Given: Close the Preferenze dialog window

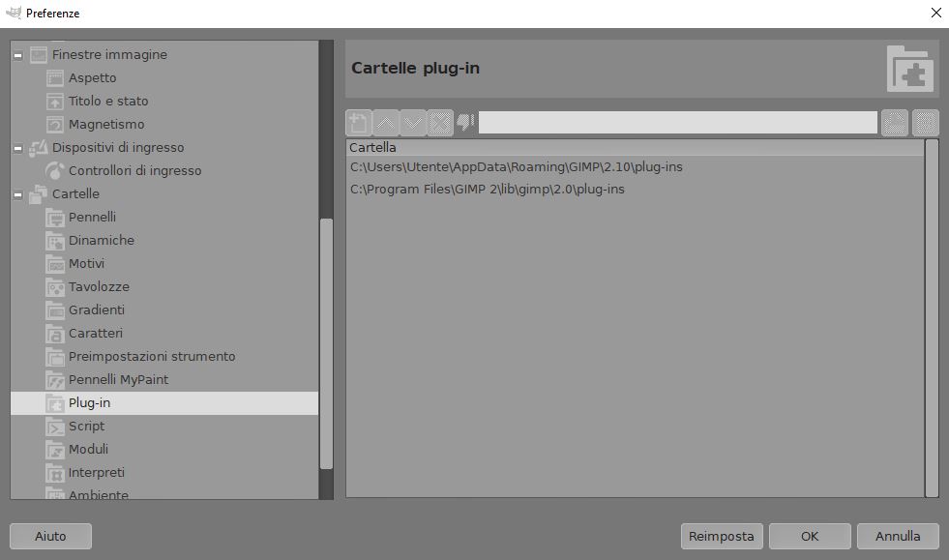Looking at the screenshot, I should coord(935,13).
